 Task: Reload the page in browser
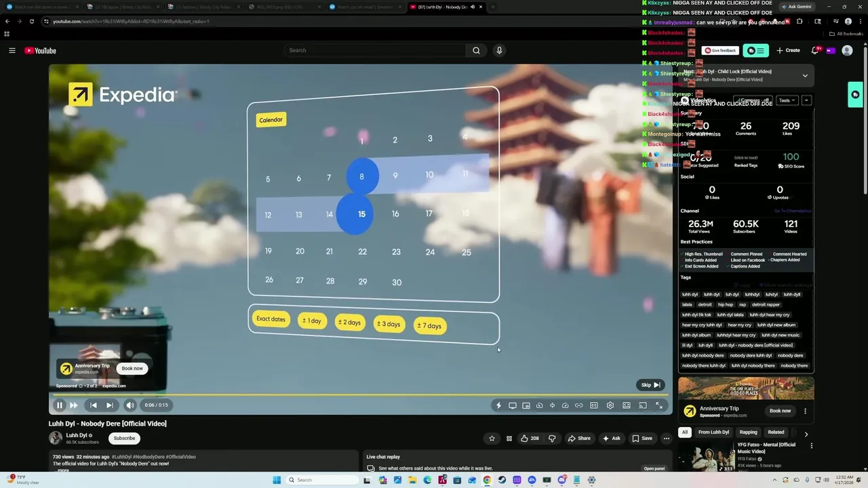coord(31,21)
